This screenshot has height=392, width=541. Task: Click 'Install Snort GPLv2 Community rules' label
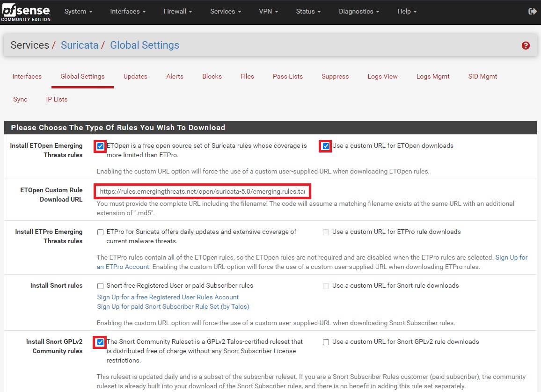coord(54,346)
